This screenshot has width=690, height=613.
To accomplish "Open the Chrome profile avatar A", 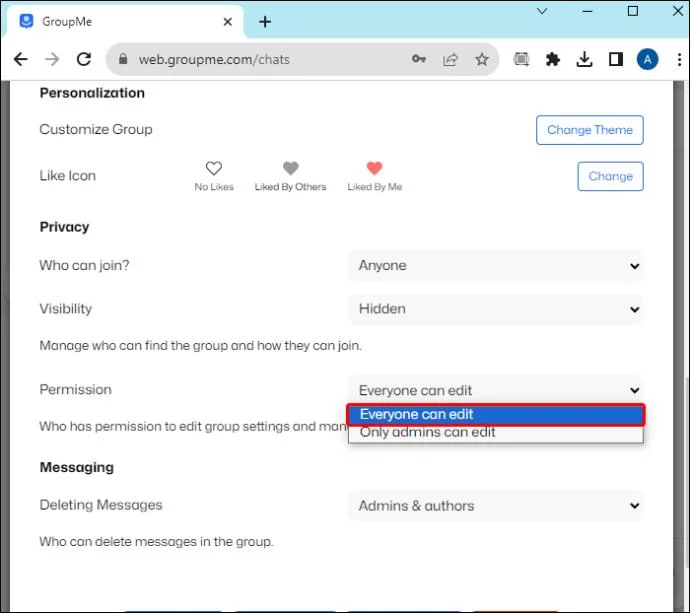I will [647, 59].
